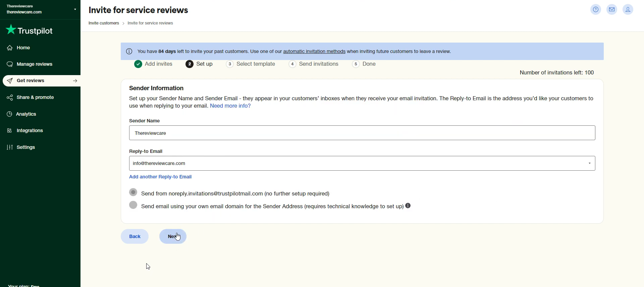Select Send email using your own domain radio option

133,205
